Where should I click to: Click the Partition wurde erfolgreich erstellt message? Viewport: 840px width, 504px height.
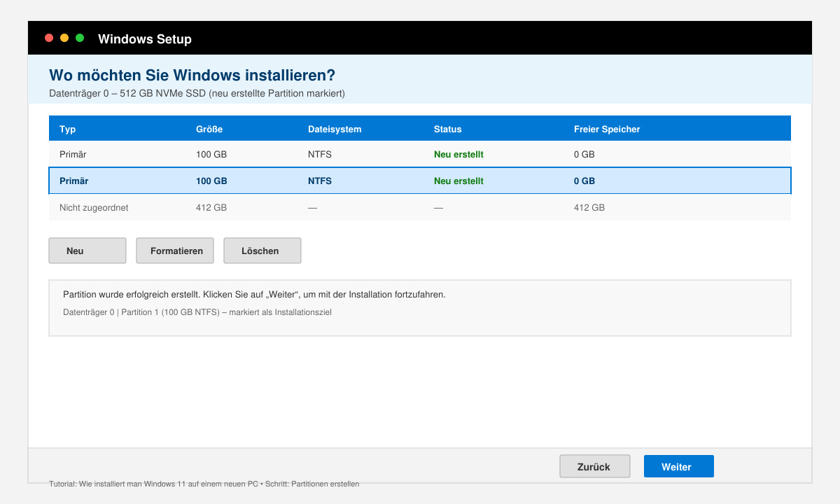pos(254,294)
